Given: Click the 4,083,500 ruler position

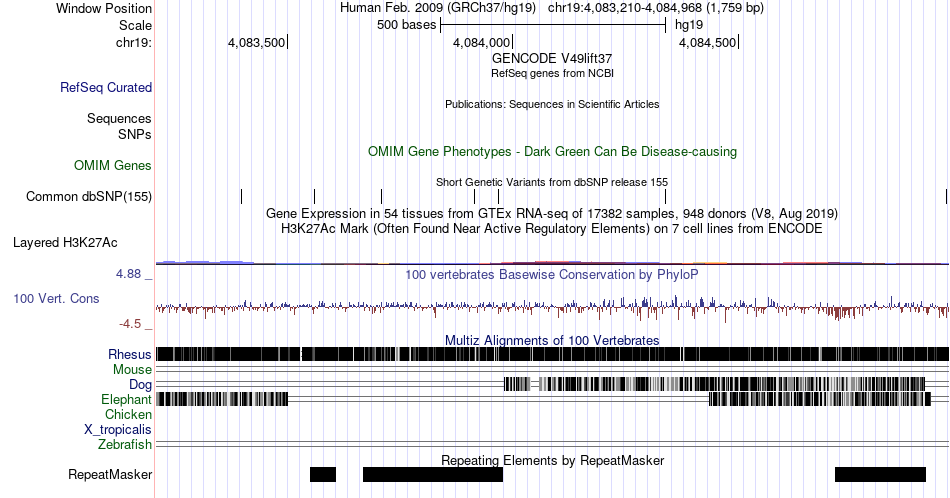Looking at the screenshot, I should [256, 42].
